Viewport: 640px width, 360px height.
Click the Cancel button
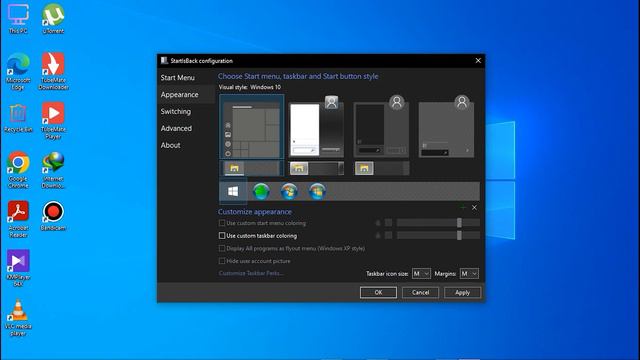[x=420, y=292]
